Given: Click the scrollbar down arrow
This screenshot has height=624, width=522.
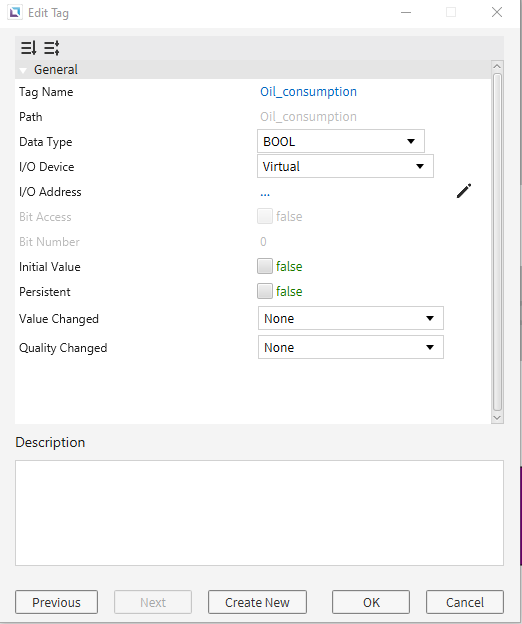Looking at the screenshot, I should [x=497, y=418].
